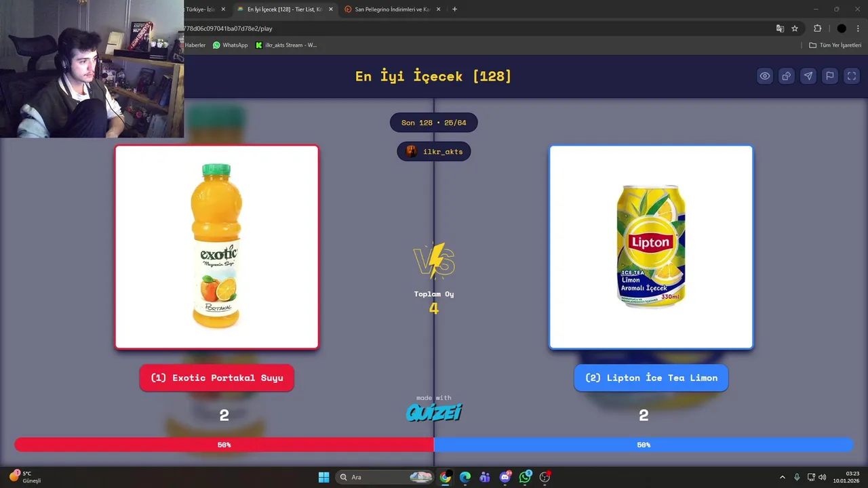
Task: Click the blue 50% vote bar segment
Action: coord(644,445)
